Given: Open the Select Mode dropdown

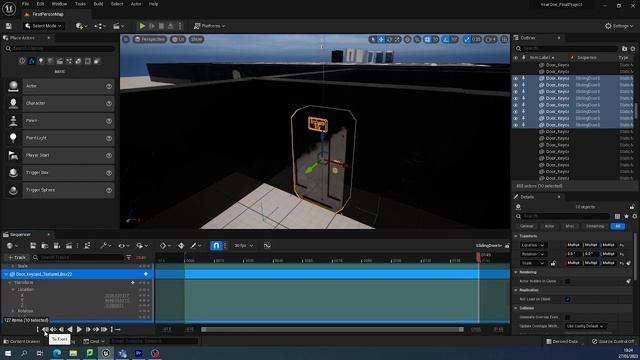Looking at the screenshot, I should point(43,26).
